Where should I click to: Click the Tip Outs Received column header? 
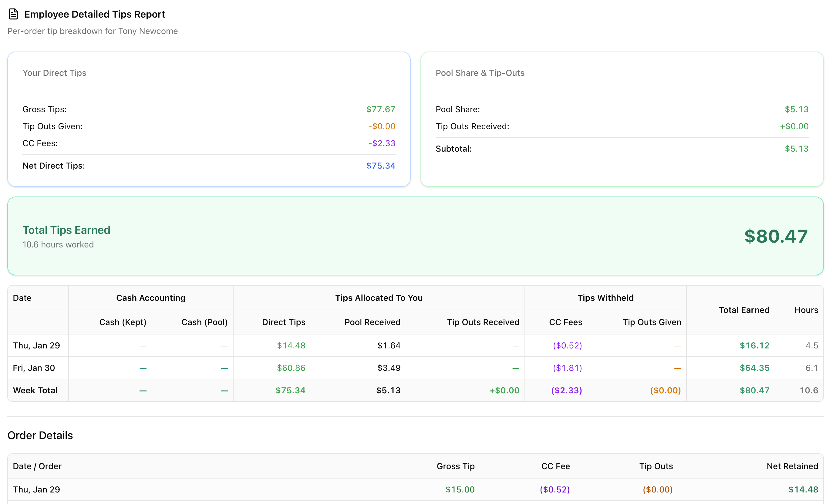pyautogui.click(x=483, y=322)
